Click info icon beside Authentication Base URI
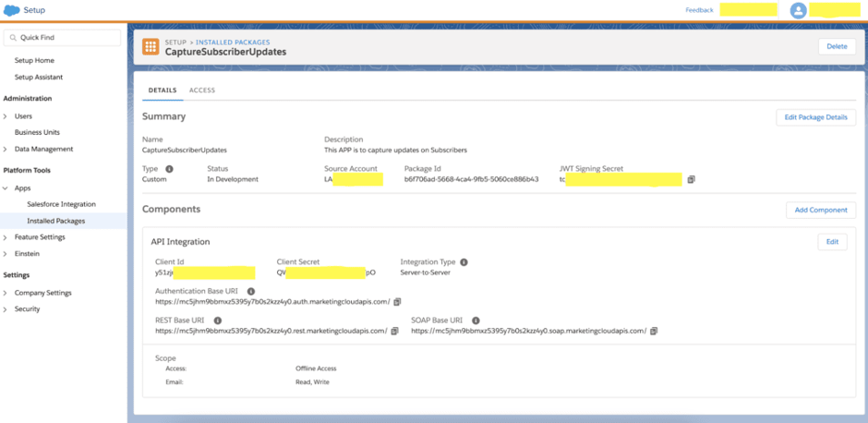 point(251,291)
